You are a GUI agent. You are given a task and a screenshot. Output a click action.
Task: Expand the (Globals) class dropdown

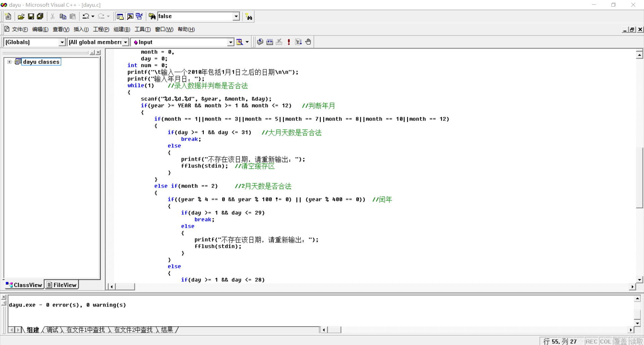tap(62, 42)
